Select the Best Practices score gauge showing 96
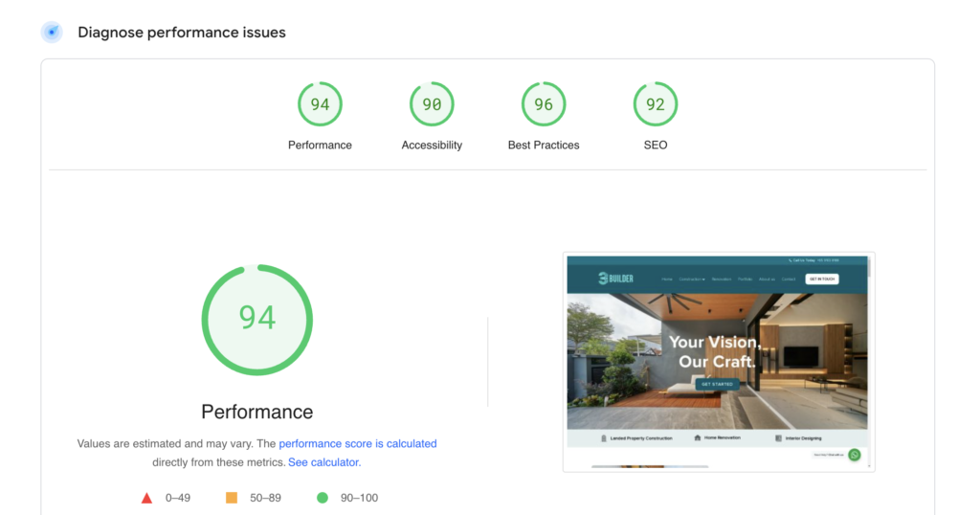The image size is (980, 515). coord(544,104)
